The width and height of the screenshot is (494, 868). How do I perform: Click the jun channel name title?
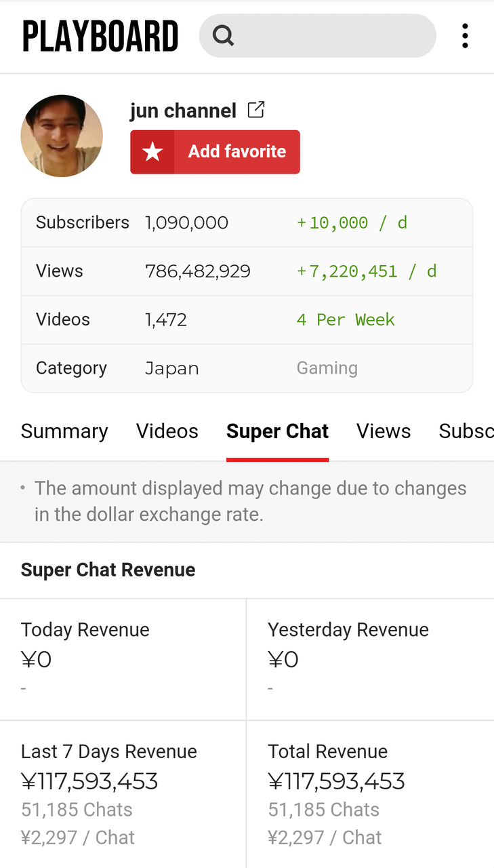pyautogui.click(x=183, y=111)
